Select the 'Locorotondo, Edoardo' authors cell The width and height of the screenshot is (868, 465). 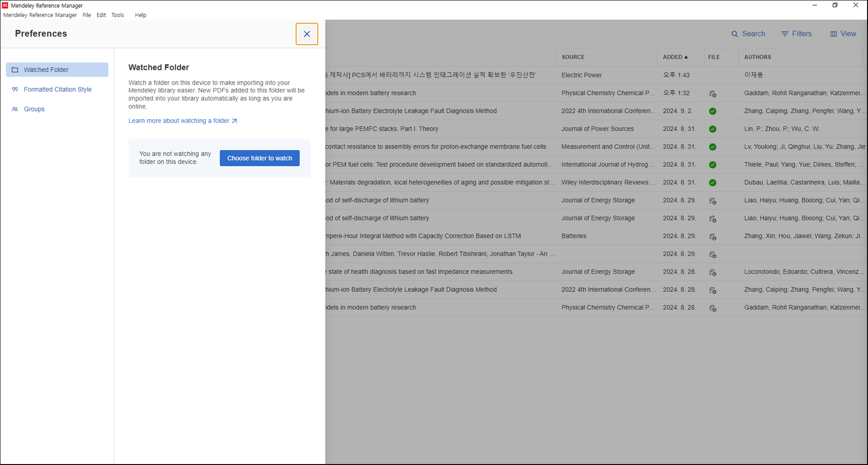[804, 272]
